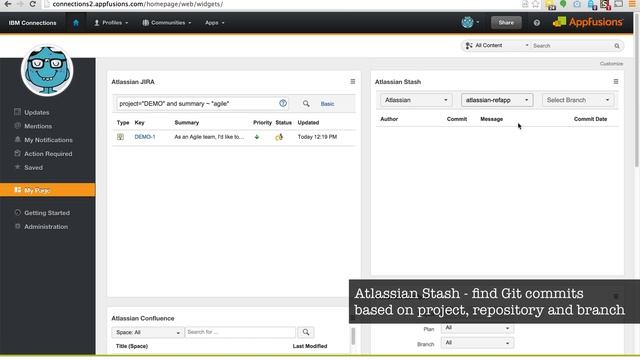Run the JIRA search magnifier

[x=306, y=104]
